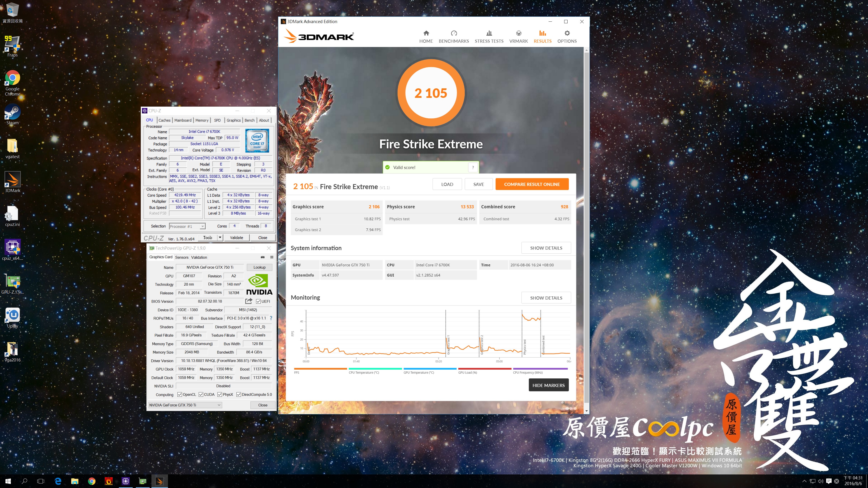The width and height of the screenshot is (868, 488).
Task: Click the Lookup button in GPU-Z
Action: point(259,267)
